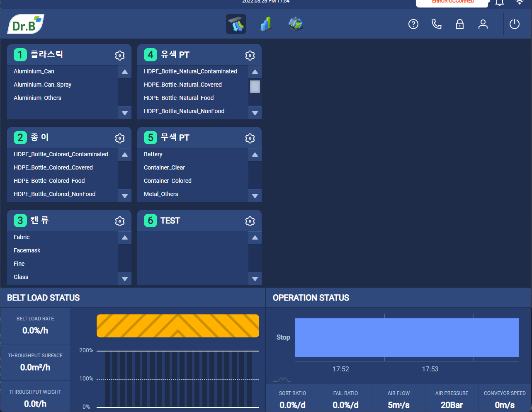This screenshot has height=412, width=532.
Task: Open the user account icon
Action: [x=483, y=24]
